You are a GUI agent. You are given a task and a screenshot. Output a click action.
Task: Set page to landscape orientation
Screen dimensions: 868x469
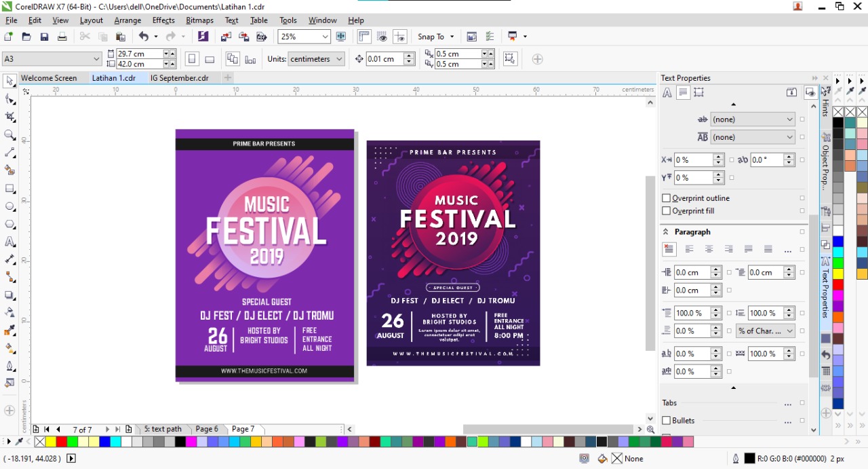click(x=210, y=59)
